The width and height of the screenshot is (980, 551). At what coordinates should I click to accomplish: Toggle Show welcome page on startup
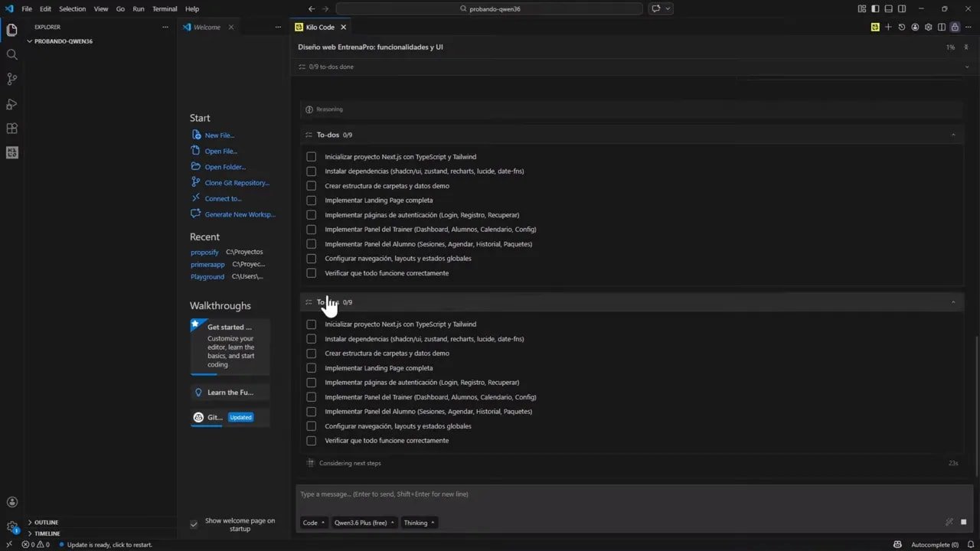pyautogui.click(x=194, y=524)
